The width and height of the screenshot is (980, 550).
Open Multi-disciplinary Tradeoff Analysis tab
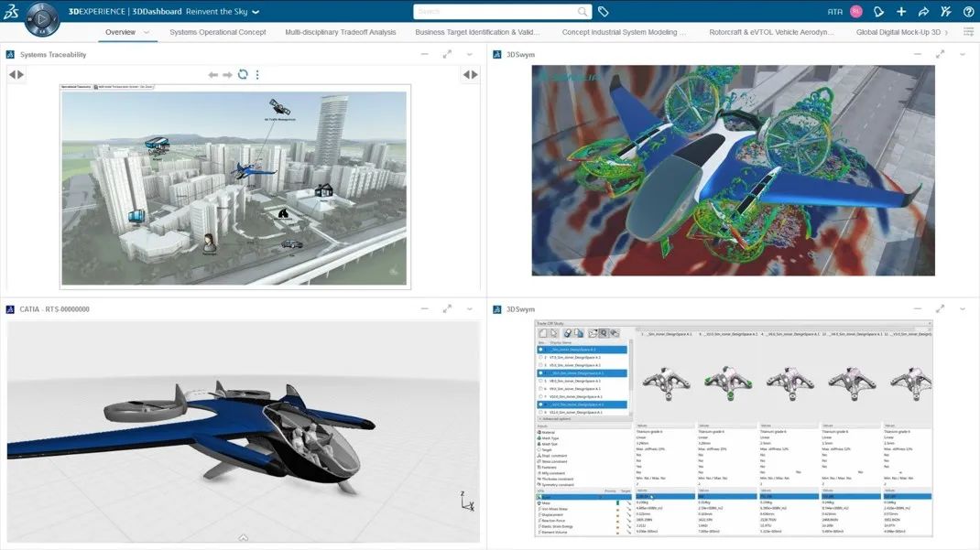[x=341, y=33]
